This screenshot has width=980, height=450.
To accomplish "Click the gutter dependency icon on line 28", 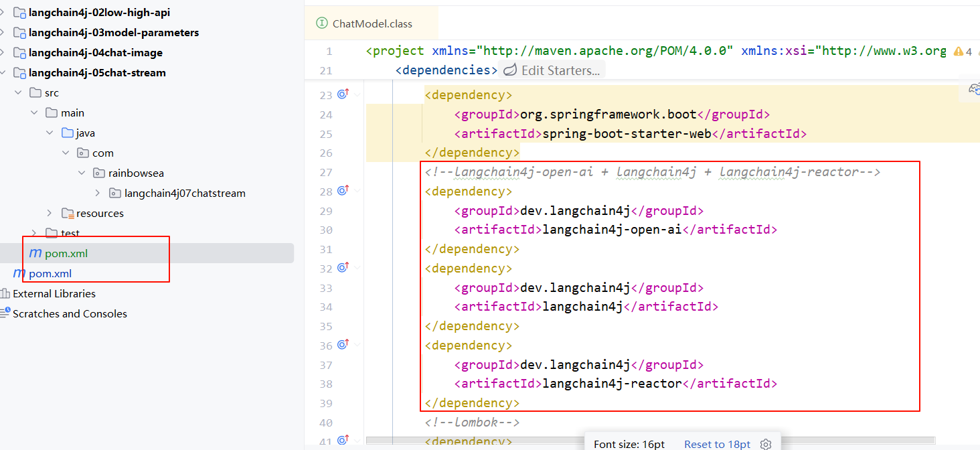I will [343, 191].
